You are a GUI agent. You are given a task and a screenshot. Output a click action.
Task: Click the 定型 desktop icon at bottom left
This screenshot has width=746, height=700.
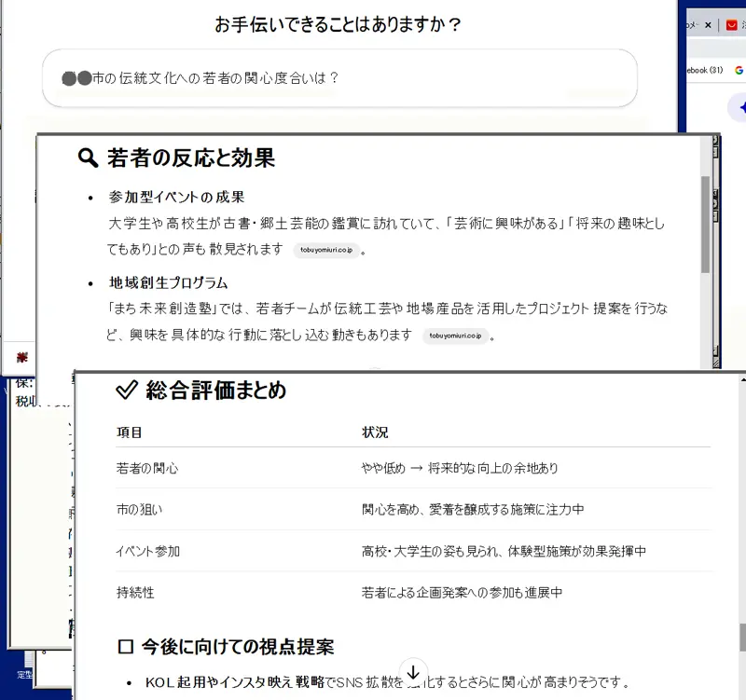pos(23,674)
